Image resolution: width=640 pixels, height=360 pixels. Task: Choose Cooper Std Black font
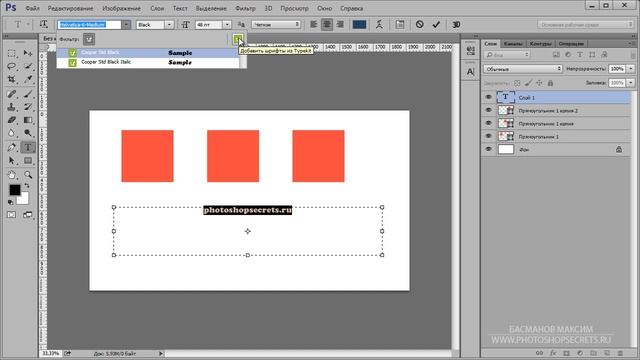[x=147, y=53]
